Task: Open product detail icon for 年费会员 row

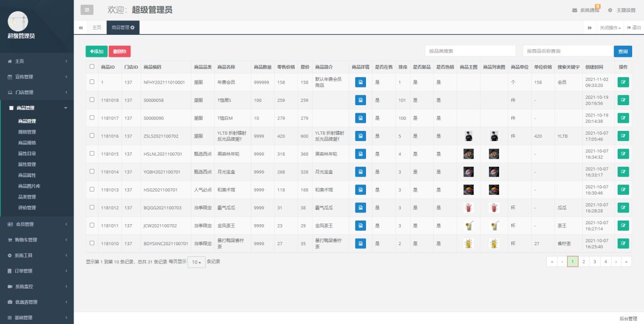Action: 360,82
